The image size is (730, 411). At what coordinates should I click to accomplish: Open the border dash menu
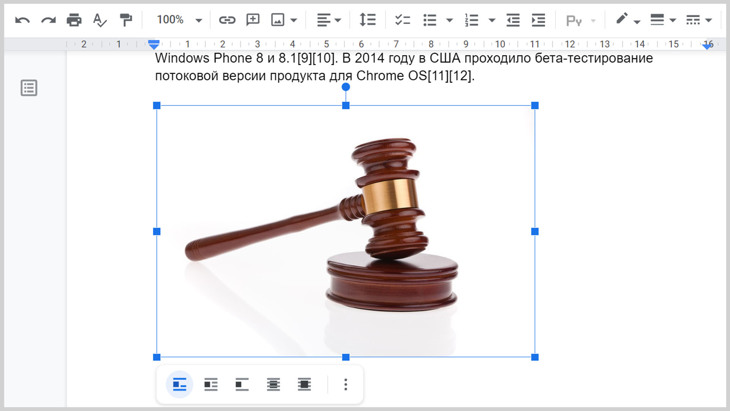(693, 20)
